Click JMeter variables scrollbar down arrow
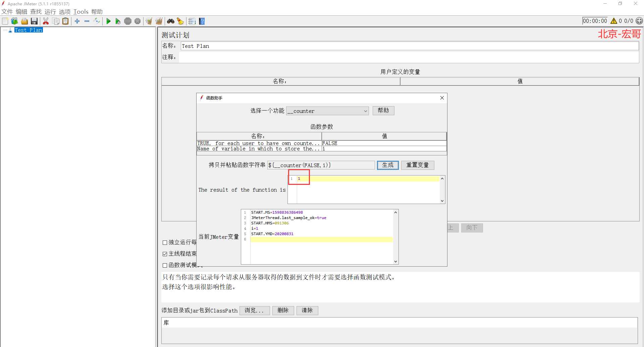The image size is (644, 347). click(395, 262)
